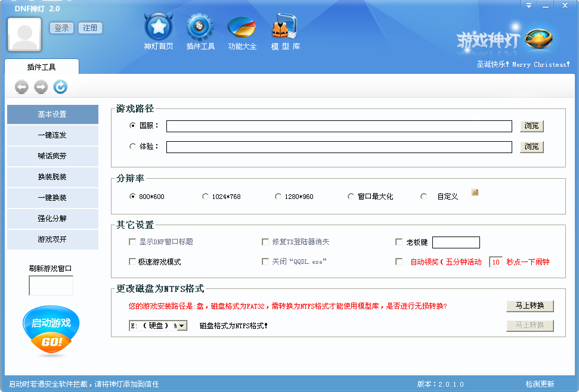Choose the 自定义 resolution option
The image size is (579, 392).
click(x=423, y=196)
